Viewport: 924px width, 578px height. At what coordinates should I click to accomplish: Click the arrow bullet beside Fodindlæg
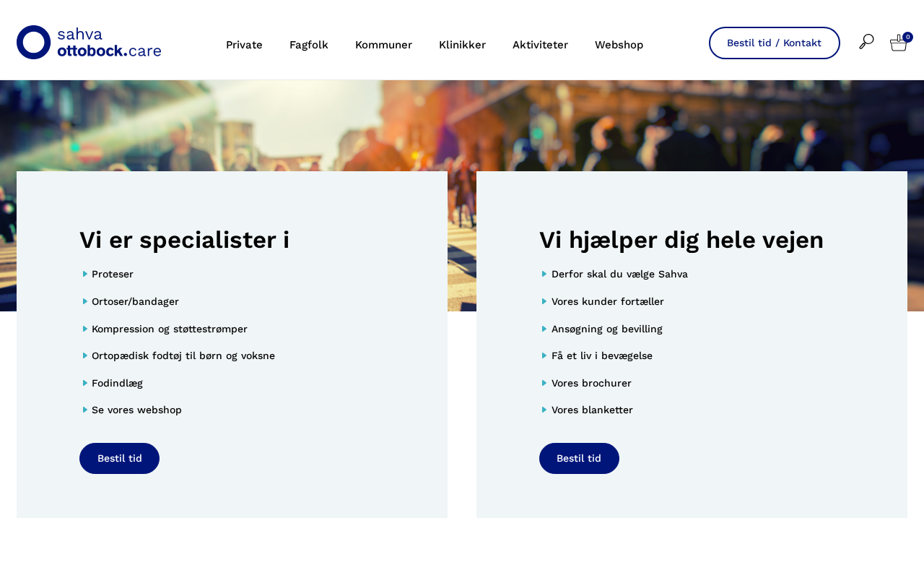85,383
